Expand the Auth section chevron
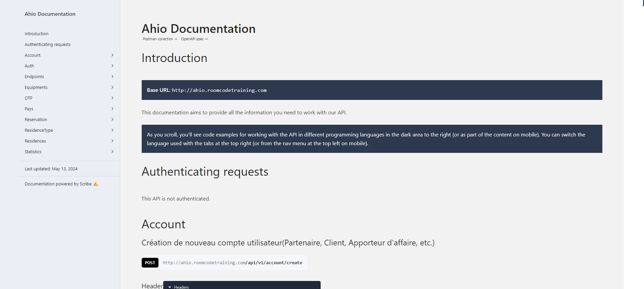The image size is (644, 289). point(112,66)
